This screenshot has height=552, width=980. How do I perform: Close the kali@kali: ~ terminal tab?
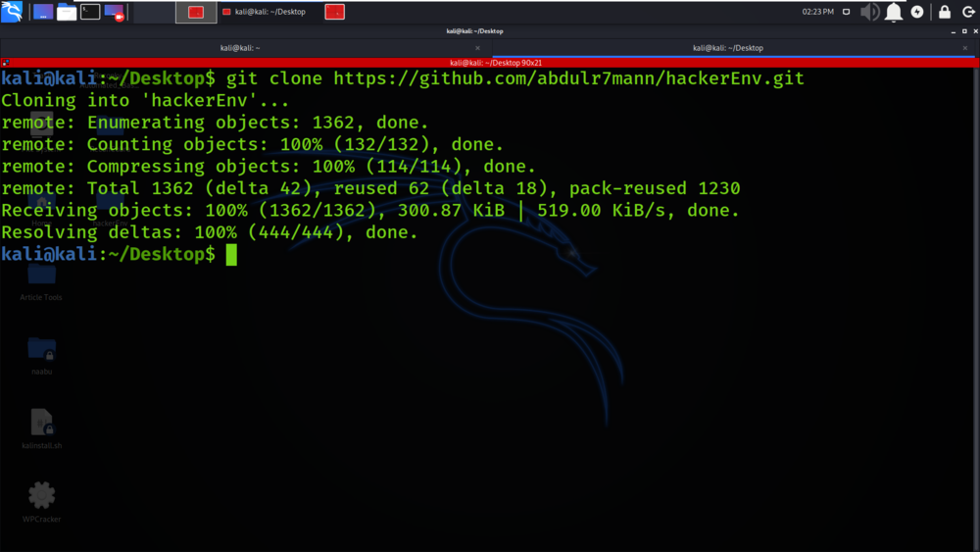[x=477, y=48]
